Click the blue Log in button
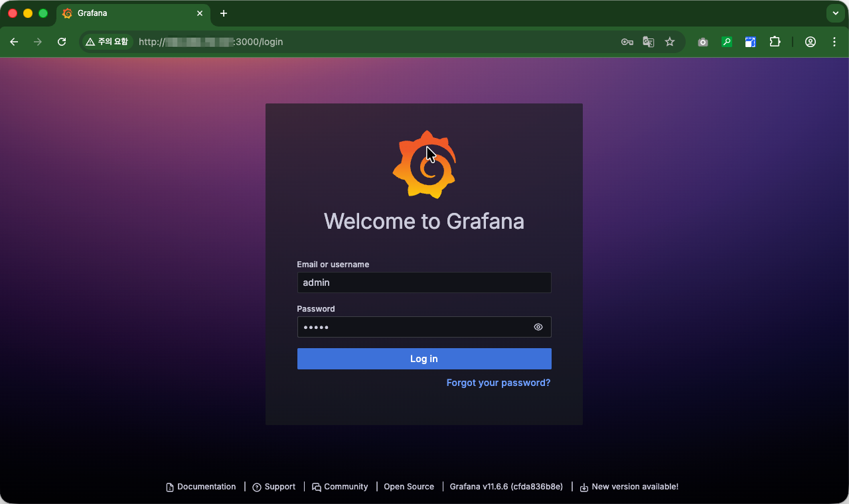Image resolution: width=849 pixels, height=504 pixels. [424, 359]
